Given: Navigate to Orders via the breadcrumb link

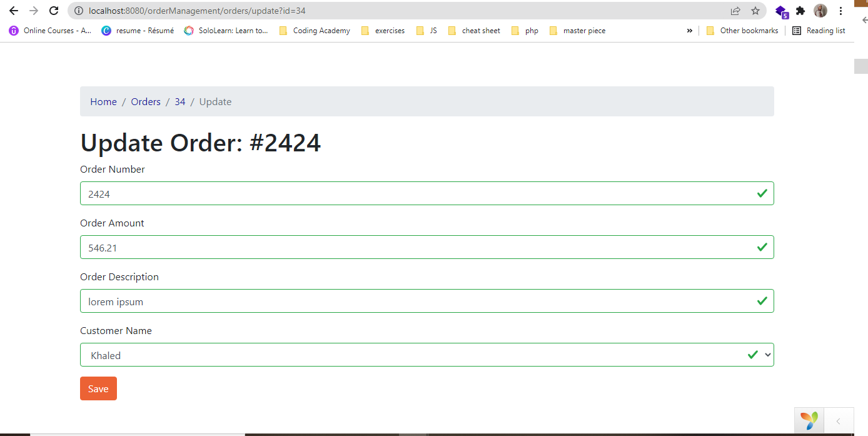Looking at the screenshot, I should [145, 101].
